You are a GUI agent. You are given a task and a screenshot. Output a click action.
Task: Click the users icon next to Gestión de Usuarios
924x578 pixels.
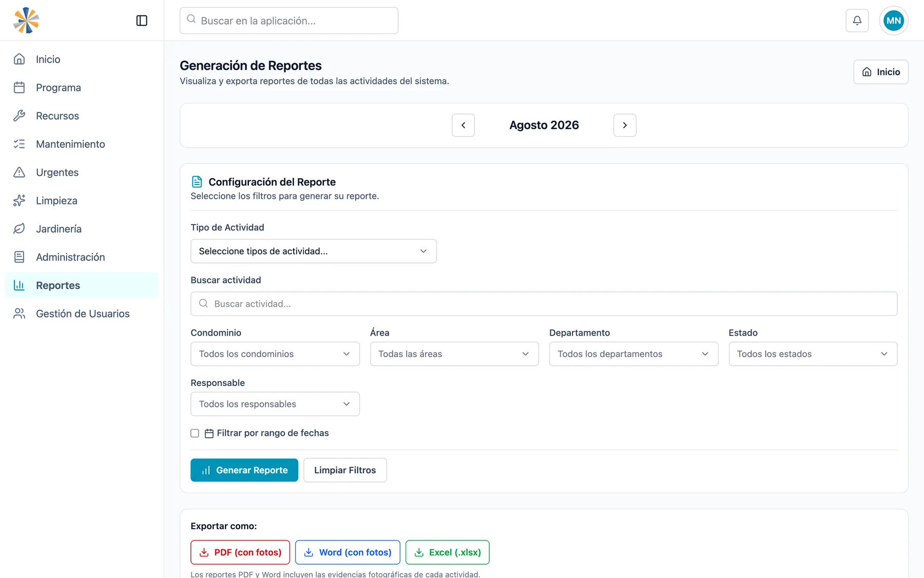[x=19, y=313]
